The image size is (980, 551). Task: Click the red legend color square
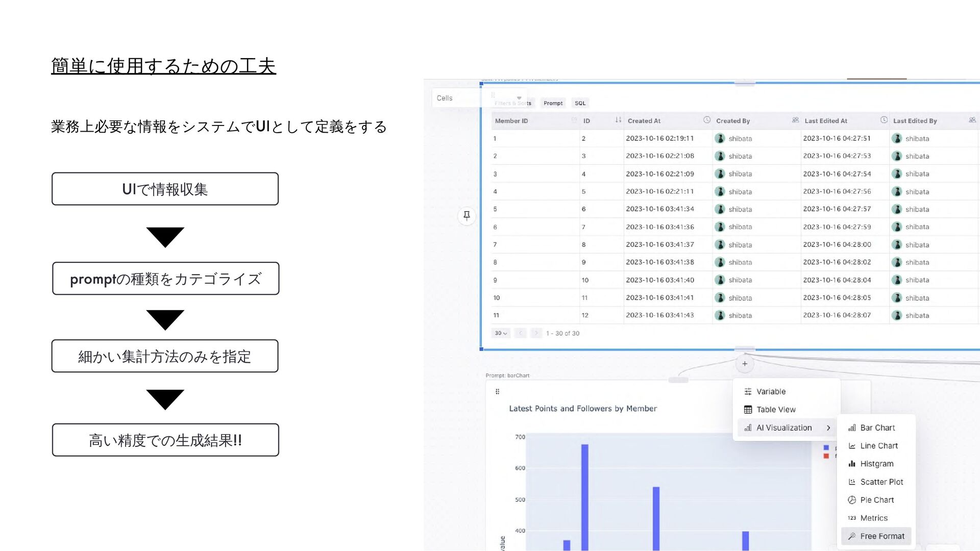coord(826,456)
